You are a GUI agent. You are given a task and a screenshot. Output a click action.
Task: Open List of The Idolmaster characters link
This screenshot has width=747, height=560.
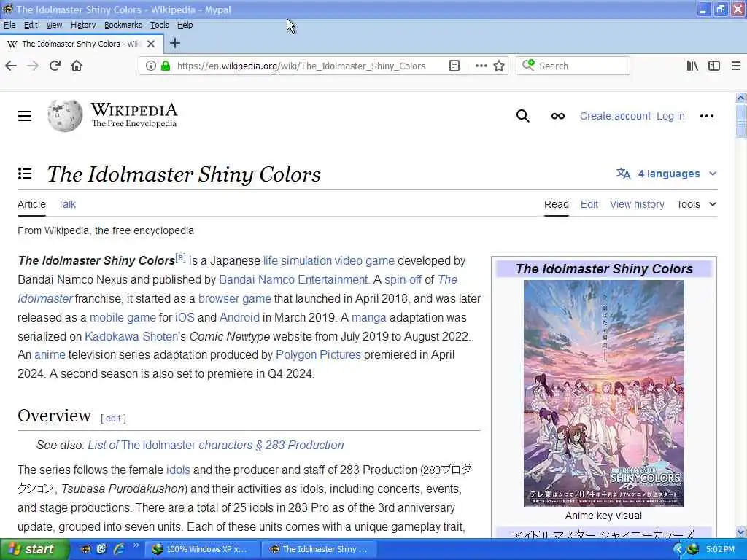(216, 445)
